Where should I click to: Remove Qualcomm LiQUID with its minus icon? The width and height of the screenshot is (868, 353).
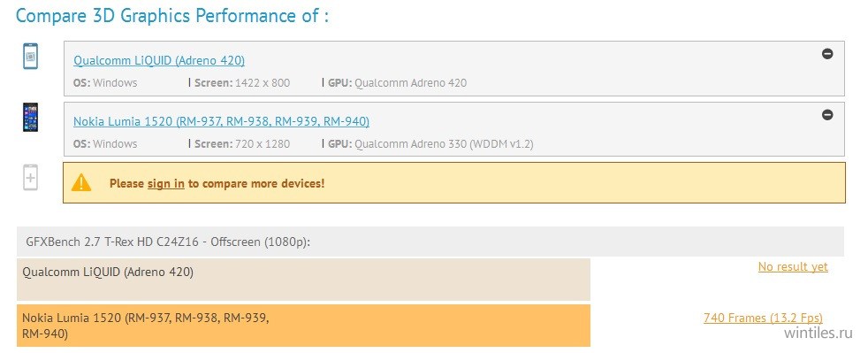827,54
